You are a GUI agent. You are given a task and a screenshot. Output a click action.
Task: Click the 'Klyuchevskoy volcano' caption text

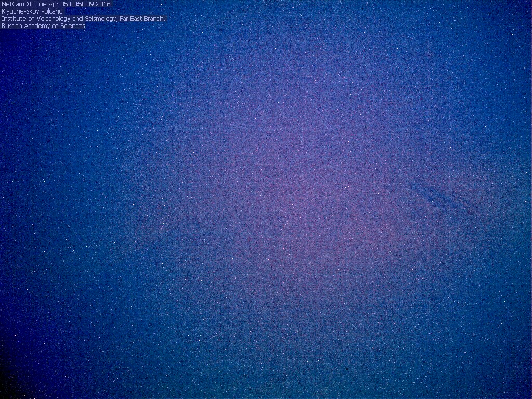pyautogui.click(x=32, y=11)
